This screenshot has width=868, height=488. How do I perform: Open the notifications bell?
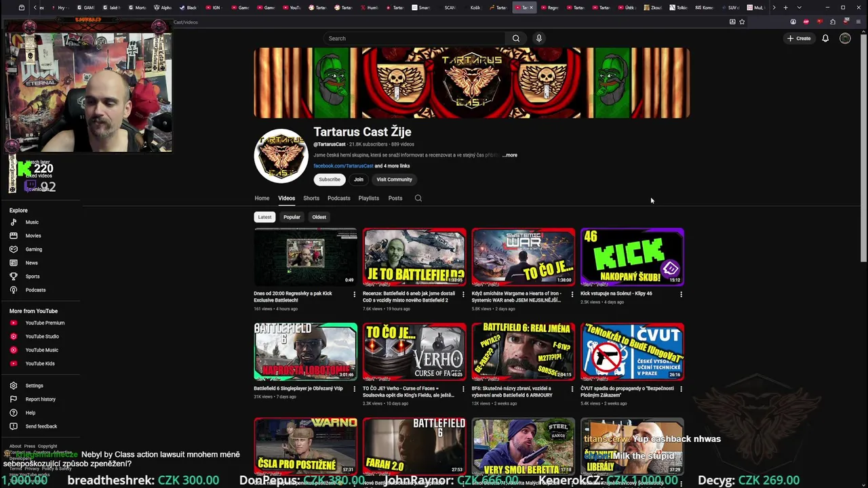pyautogui.click(x=825, y=39)
